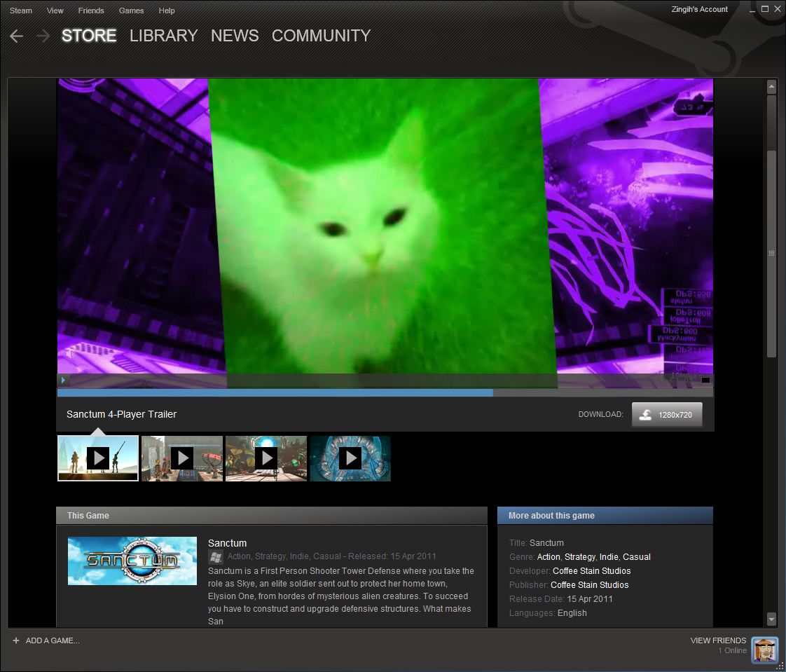The width and height of the screenshot is (786, 672).
Task: Open the Steam menu
Action: click(21, 11)
